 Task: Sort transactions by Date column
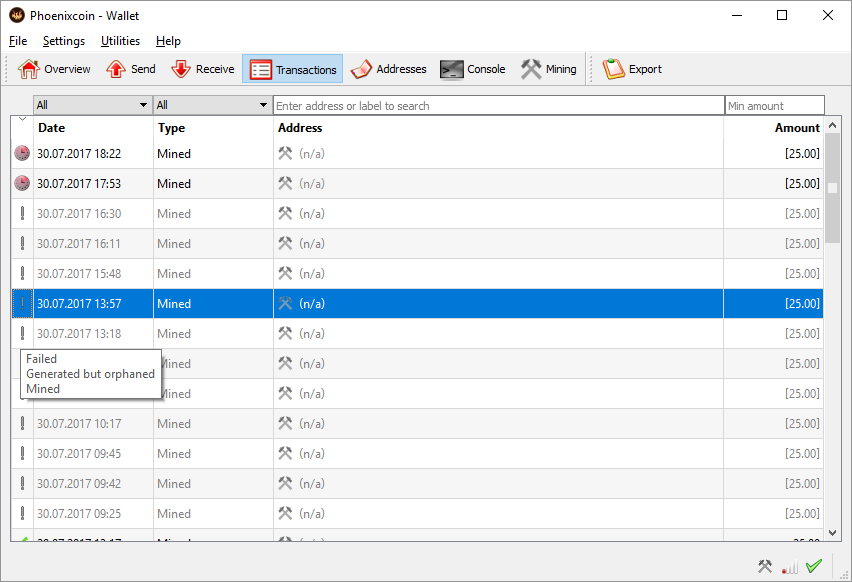point(52,128)
